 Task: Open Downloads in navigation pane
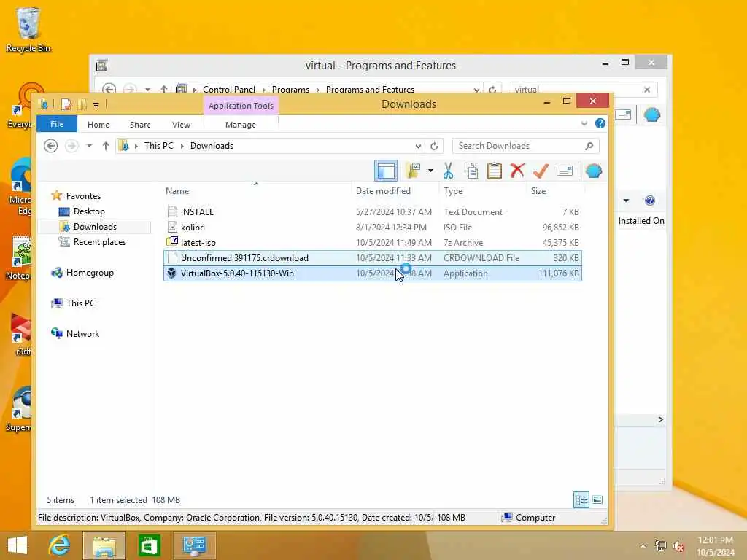(x=94, y=227)
